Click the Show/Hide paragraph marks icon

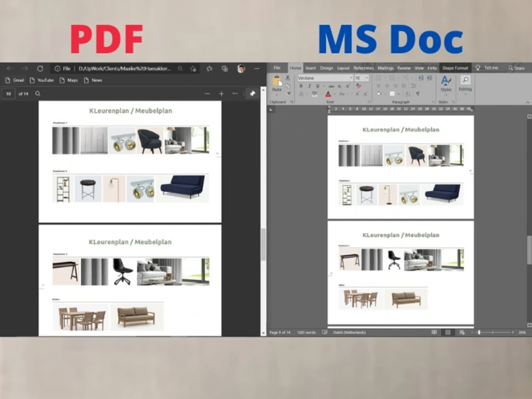pyautogui.click(x=418, y=94)
